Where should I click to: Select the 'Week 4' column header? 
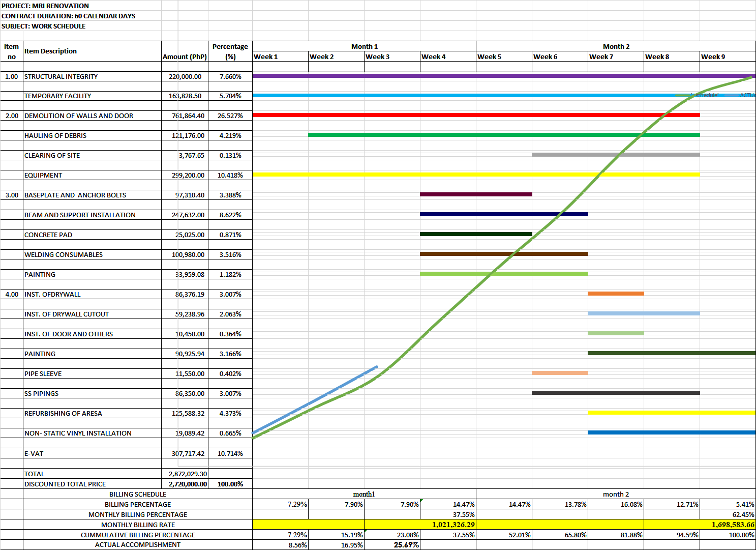pyautogui.click(x=448, y=56)
